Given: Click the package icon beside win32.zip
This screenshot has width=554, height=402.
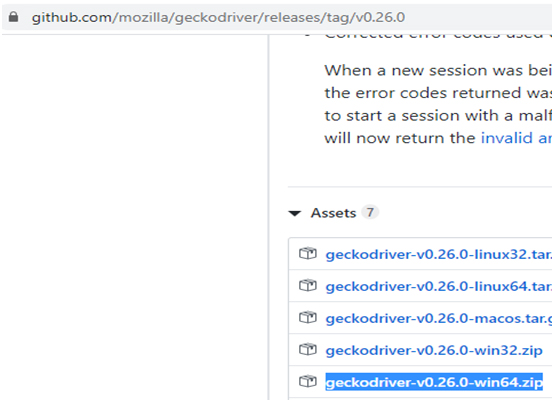Looking at the screenshot, I should 308,349.
